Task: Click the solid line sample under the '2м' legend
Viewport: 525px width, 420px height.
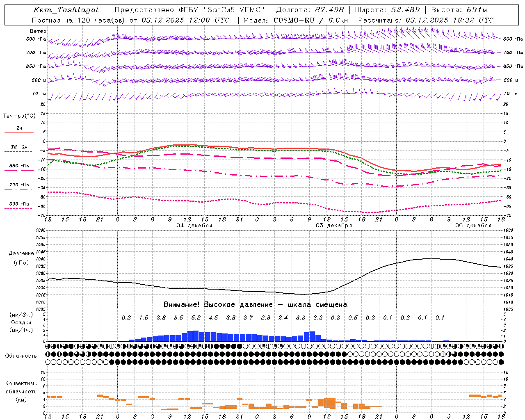Action: point(19,132)
